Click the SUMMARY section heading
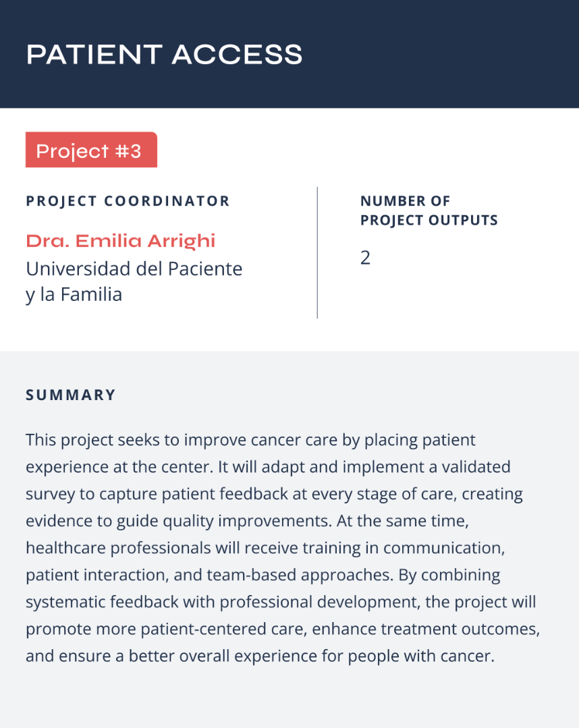Image resolution: width=579 pixels, height=728 pixels. pos(71,395)
